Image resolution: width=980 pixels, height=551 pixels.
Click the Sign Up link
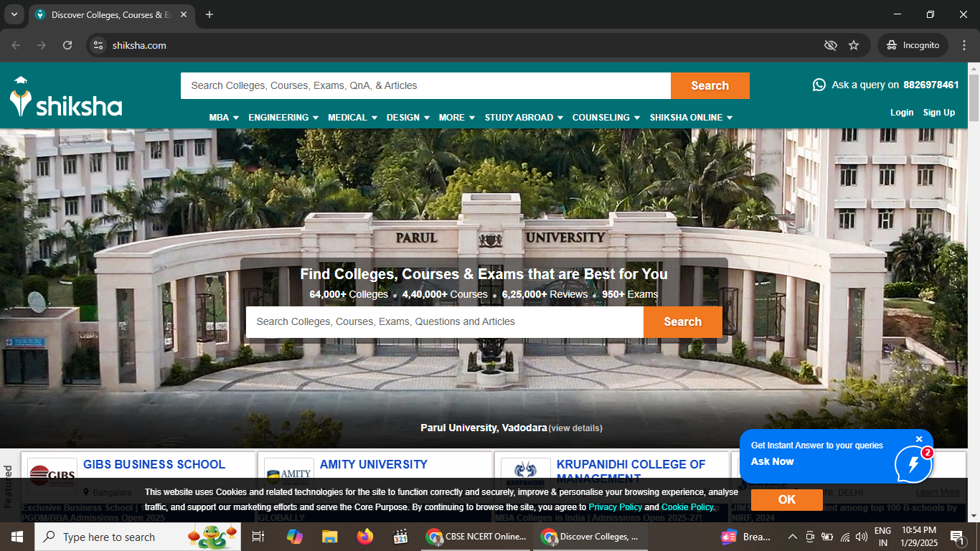pyautogui.click(x=939, y=113)
